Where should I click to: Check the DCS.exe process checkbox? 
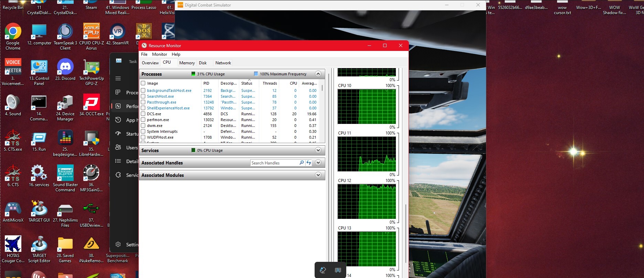click(x=143, y=114)
